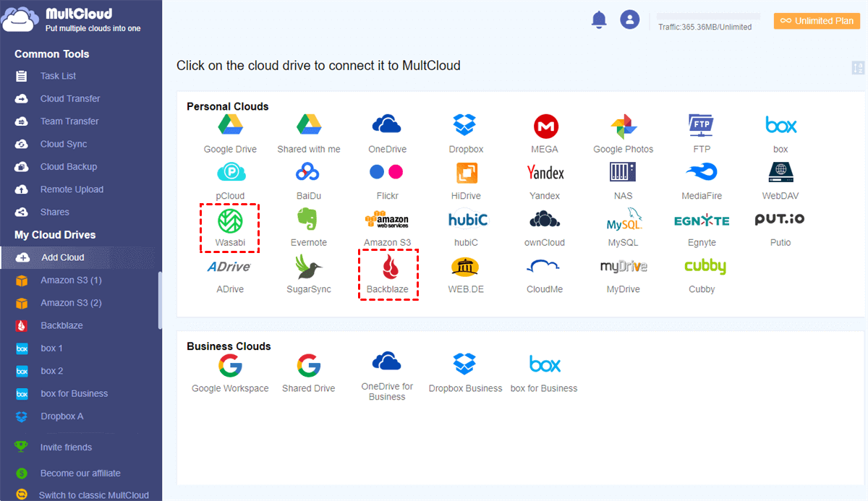Screen dimensions: 868x501
Task: Connect Wasabi cloud storage
Action: (x=230, y=220)
